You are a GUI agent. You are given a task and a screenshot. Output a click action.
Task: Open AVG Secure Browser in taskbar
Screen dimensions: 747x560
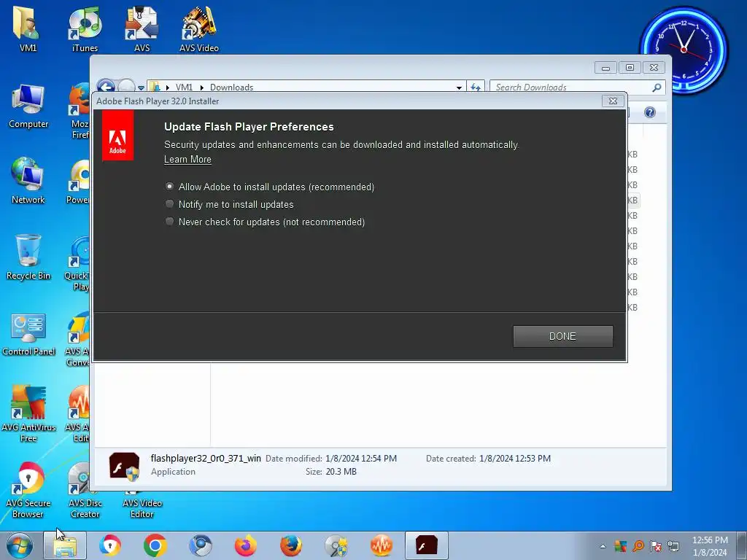110,545
